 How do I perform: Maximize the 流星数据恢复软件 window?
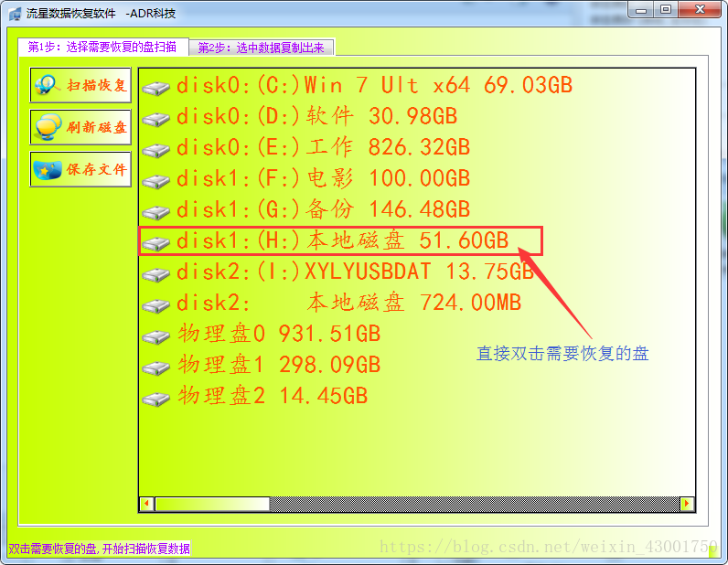pos(666,10)
